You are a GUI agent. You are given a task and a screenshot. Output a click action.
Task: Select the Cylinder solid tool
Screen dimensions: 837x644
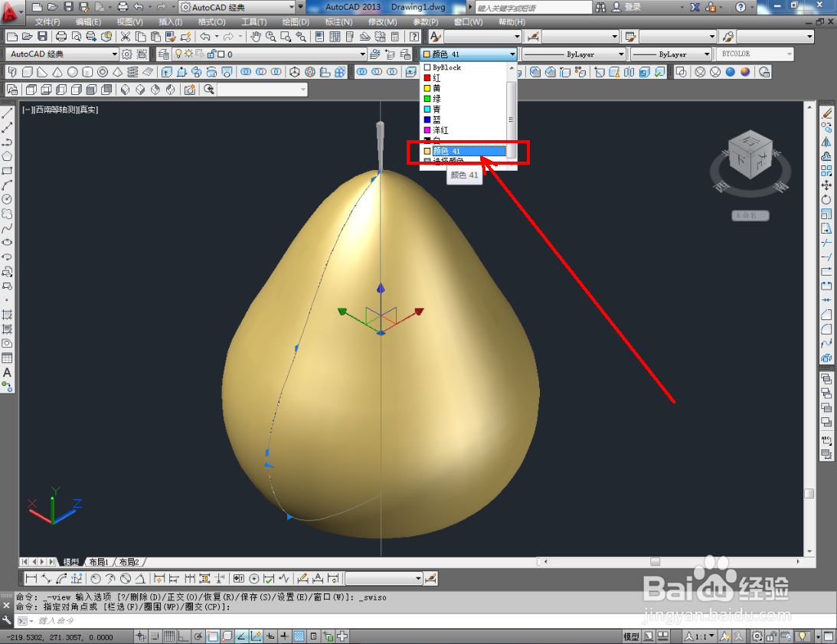click(x=87, y=72)
